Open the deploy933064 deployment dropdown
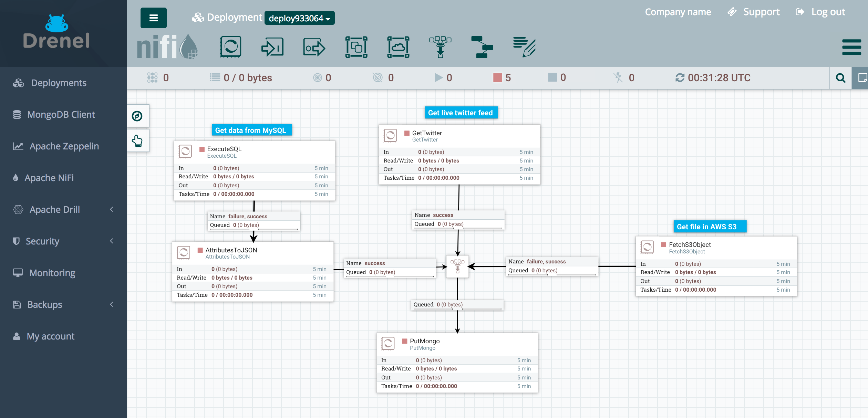 click(300, 18)
